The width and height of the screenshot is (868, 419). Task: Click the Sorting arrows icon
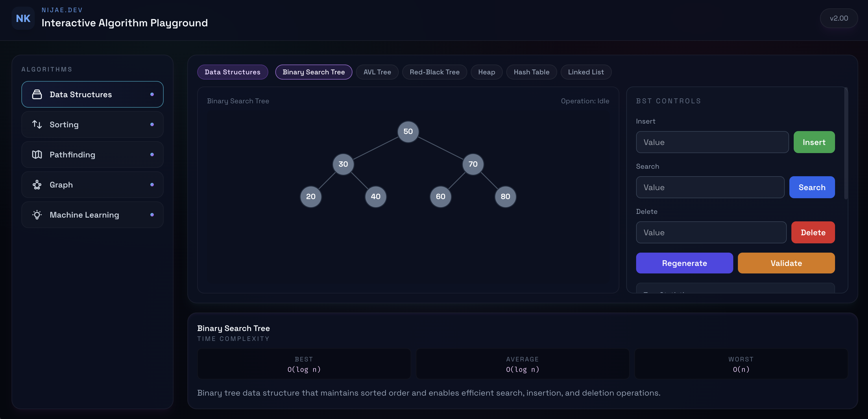(37, 124)
